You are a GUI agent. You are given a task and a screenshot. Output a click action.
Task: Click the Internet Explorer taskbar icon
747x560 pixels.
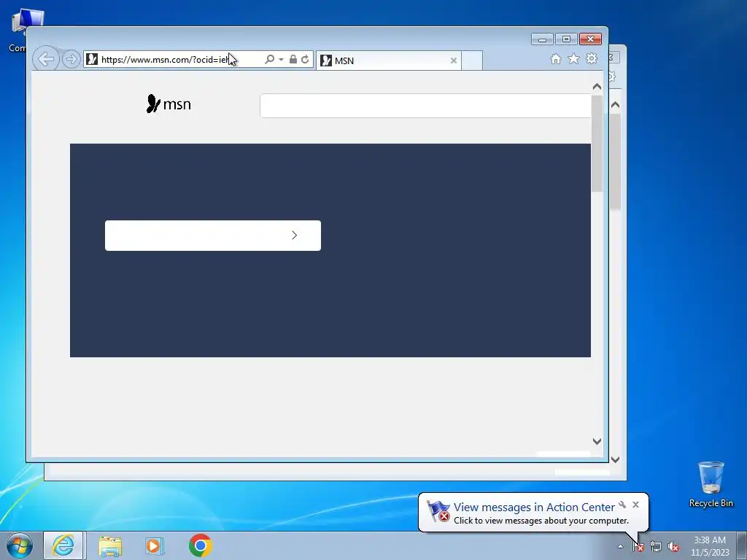point(64,545)
